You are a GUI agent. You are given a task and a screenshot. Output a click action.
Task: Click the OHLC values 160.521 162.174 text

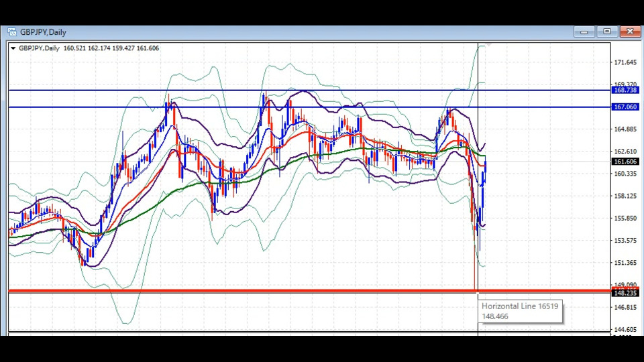click(87, 48)
